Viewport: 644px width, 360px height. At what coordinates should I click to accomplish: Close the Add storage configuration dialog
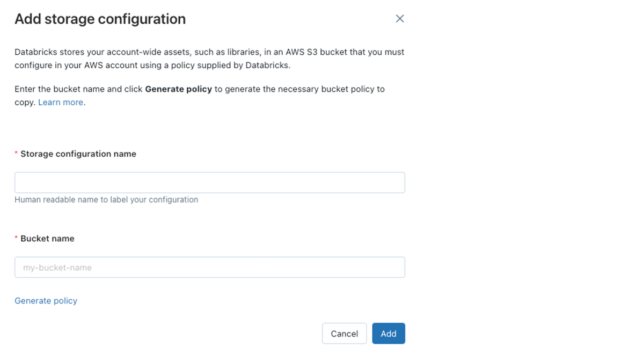coord(400,19)
